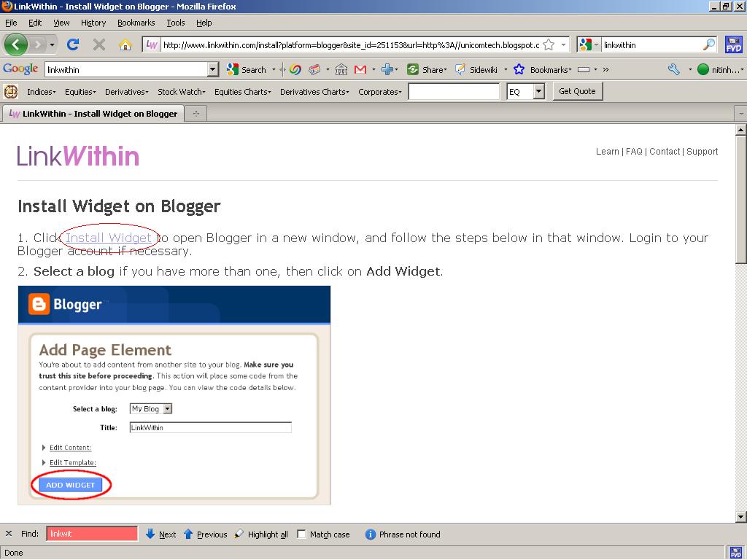Click the blue plus icon on the Google toolbar
This screenshot has width=747, height=560.
(x=387, y=69)
